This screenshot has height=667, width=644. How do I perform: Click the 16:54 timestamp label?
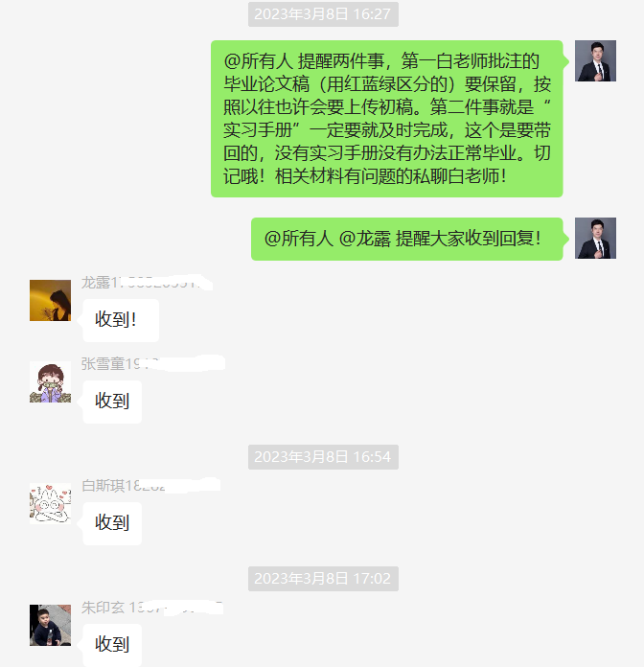pos(323,457)
